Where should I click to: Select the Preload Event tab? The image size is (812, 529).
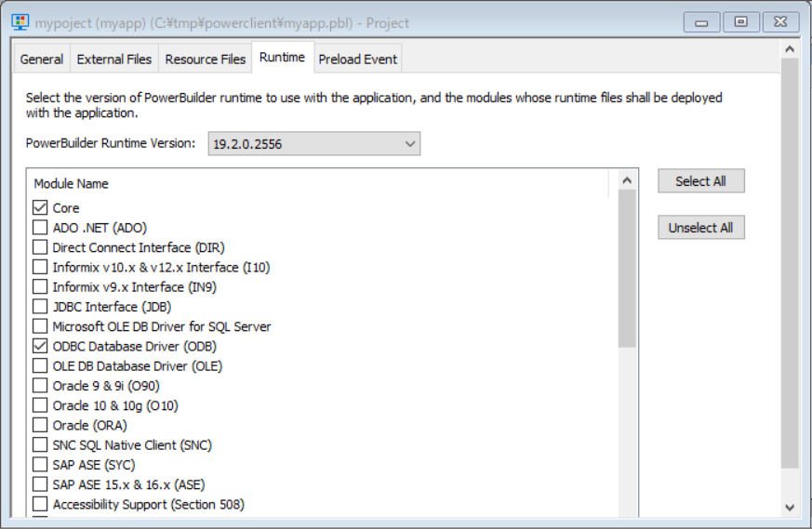(x=357, y=60)
